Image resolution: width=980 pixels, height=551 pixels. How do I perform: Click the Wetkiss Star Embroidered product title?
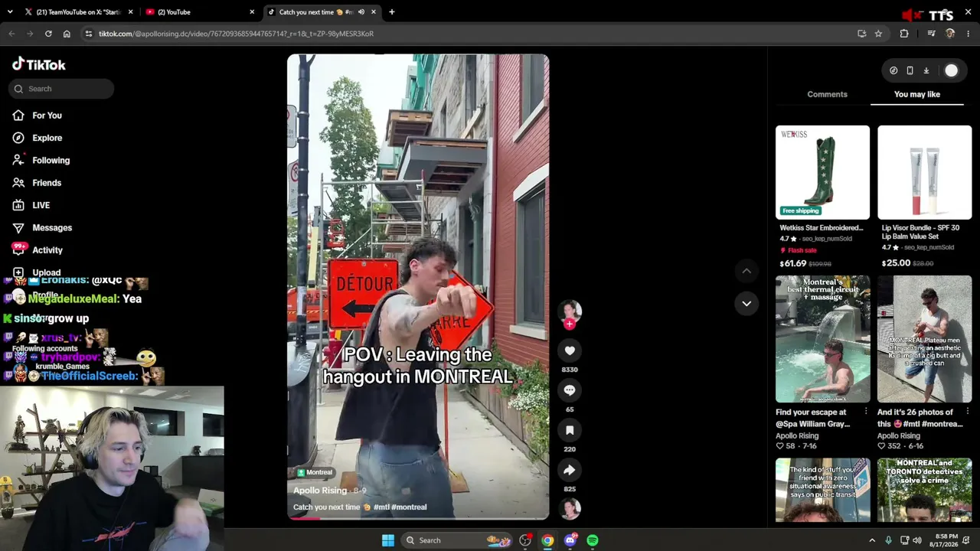(x=822, y=228)
